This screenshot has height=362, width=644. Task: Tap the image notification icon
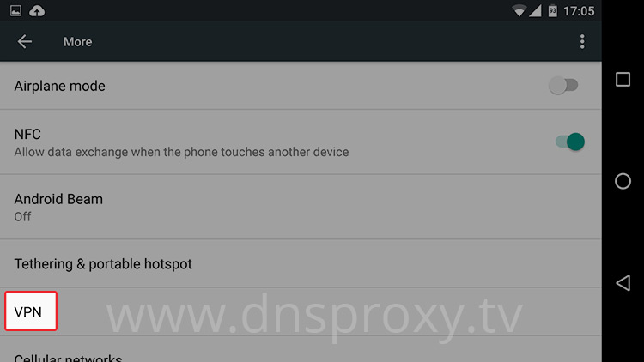[15, 10]
